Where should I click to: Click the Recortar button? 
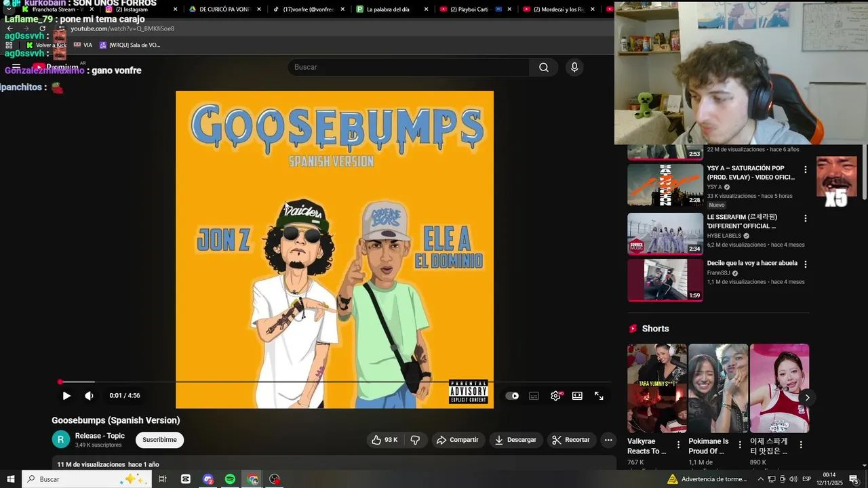pos(571,440)
